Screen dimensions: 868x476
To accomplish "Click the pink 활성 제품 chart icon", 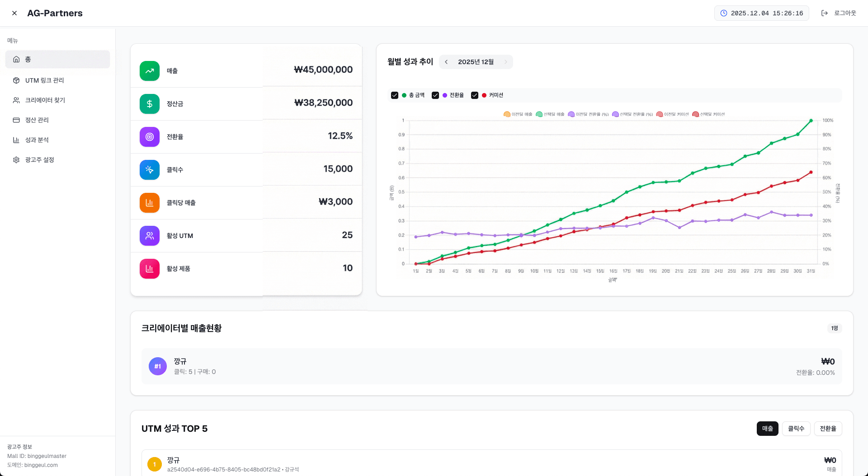I will pyautogui.click(x=150, y=269).
